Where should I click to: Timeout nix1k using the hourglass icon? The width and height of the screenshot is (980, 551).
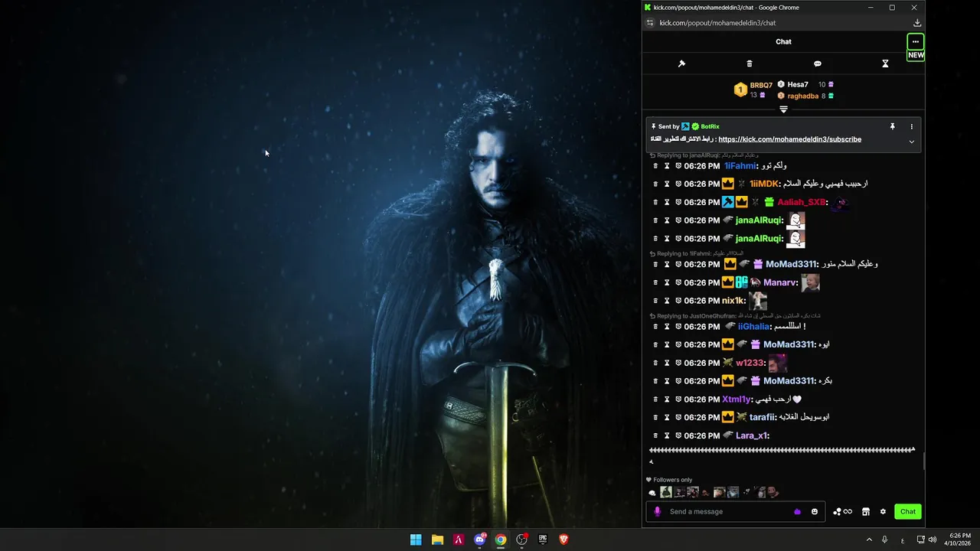[667, 301]
